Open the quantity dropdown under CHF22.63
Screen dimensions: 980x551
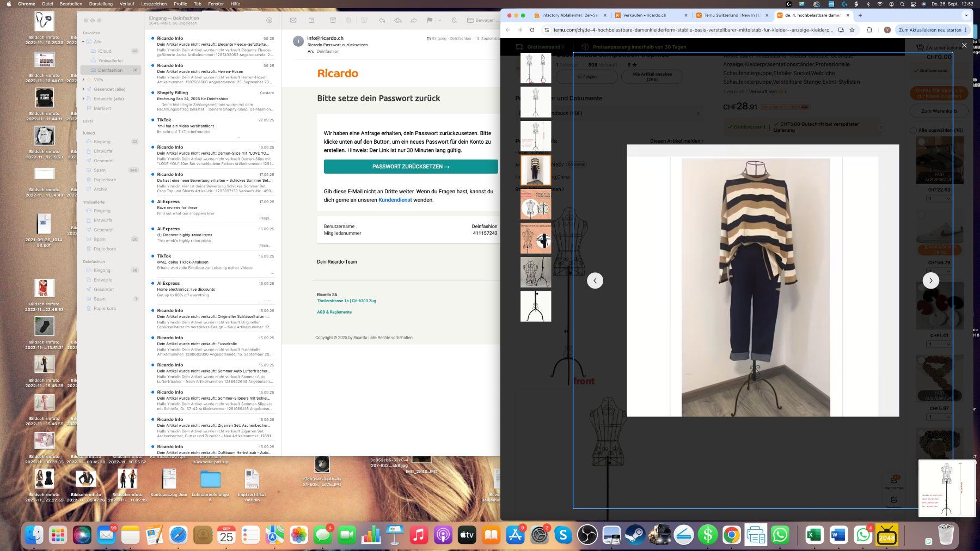(940, 199)
